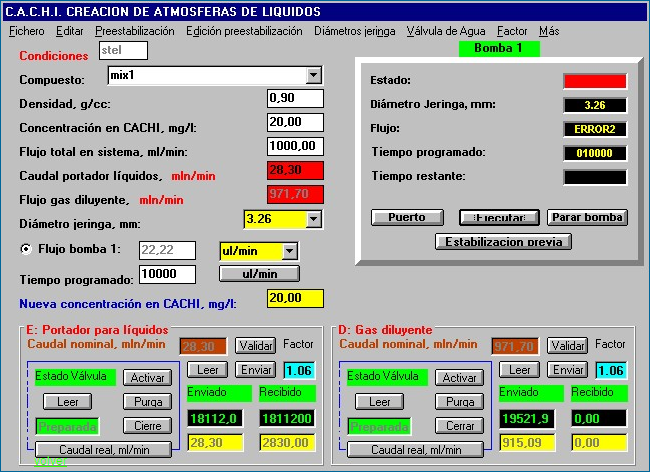Click the Estabilizacion previa button

[x=503, y=241]
